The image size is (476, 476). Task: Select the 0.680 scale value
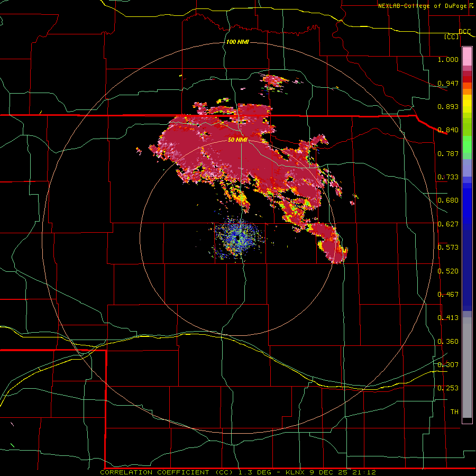(448, 200)
